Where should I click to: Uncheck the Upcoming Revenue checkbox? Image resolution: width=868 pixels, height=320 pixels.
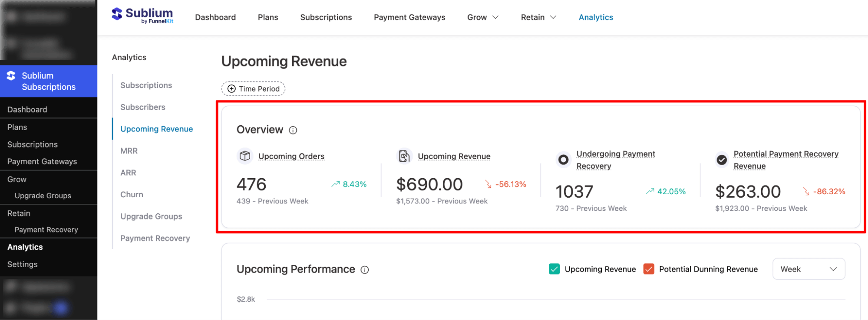click(x=554, y=269)
